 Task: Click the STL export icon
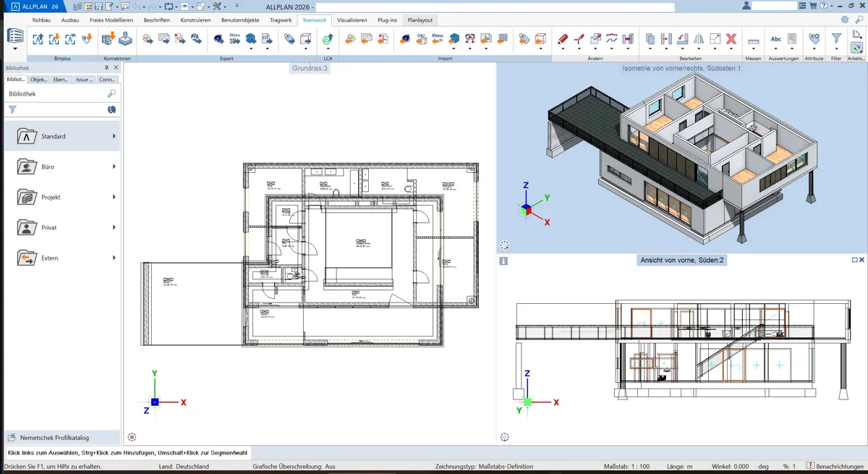[x=267, y=38]
